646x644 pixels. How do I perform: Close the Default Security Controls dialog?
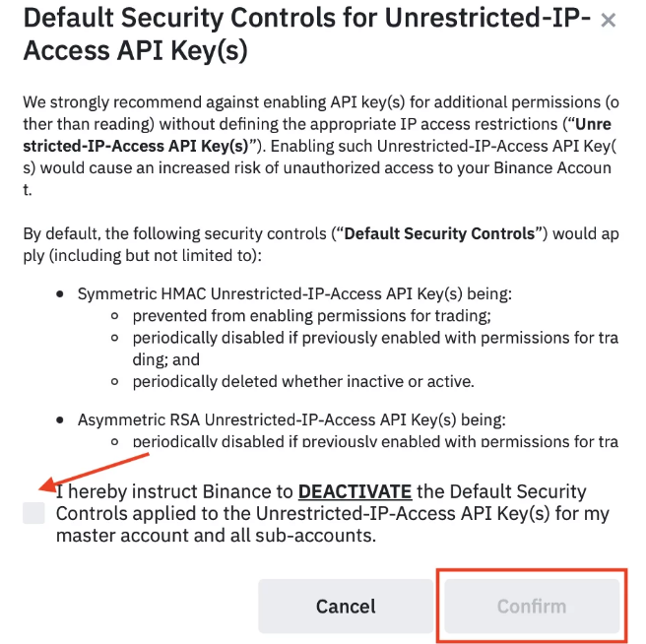pyautogui.click(x=609, y=21)
